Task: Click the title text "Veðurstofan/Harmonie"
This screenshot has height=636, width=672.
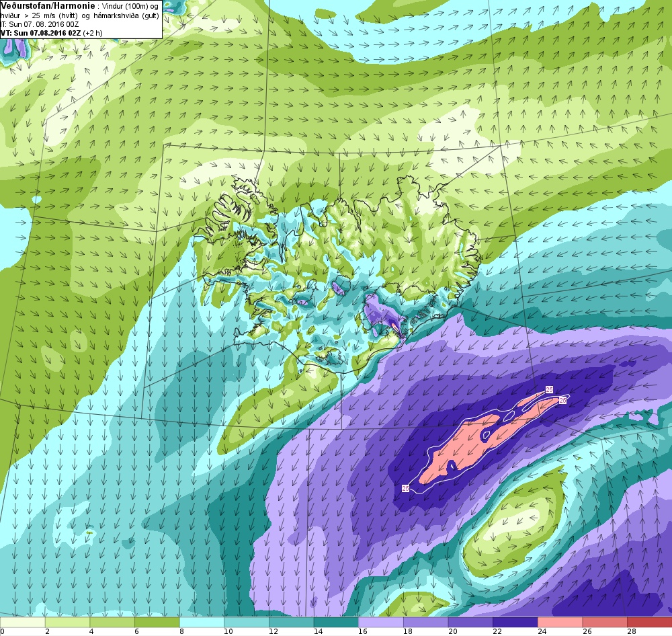Action: click(x=48, y=6)
